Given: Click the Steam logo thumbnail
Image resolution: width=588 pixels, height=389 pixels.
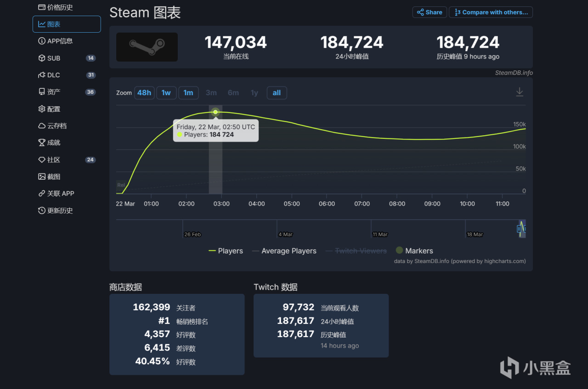Looking at the screenshot, I should 147,47.
